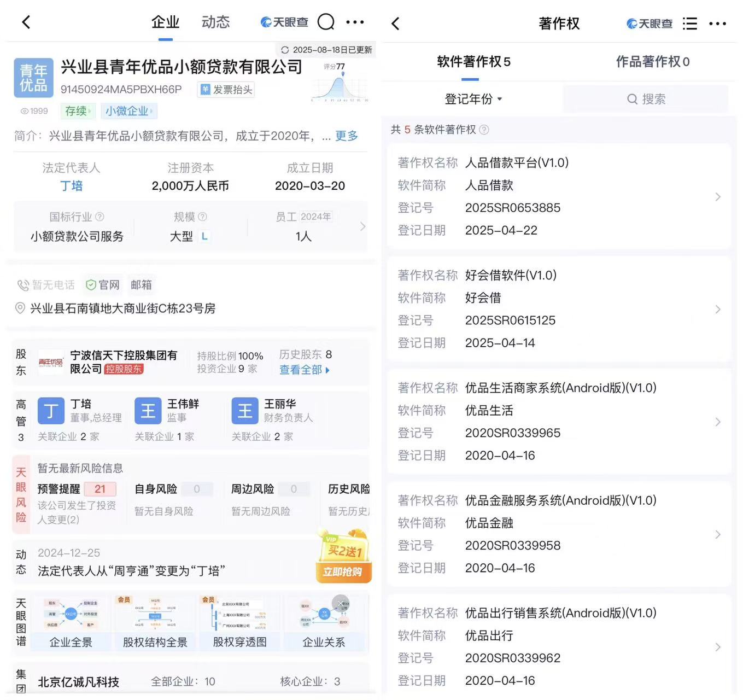Tap registration number 2025SR0653885
The height and width of the screenshot is (700, 743).
click(x=512, y=208)
